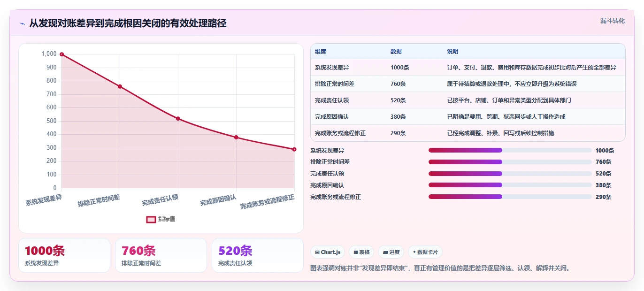The width and height of the screenshot is (644, 291).
Task: Click the 排除正常时间差 progress bar
Action: click(510, 162)
